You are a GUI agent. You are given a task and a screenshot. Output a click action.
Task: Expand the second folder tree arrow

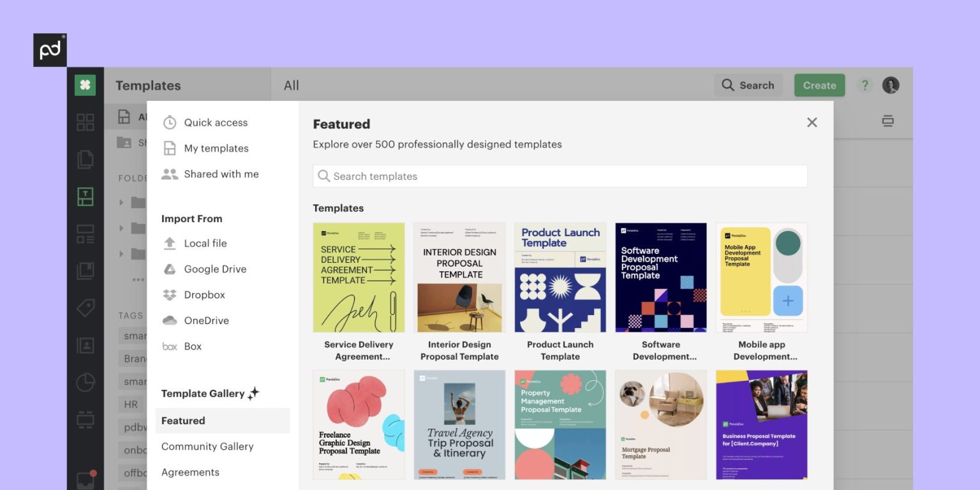(x=121, y=228)
